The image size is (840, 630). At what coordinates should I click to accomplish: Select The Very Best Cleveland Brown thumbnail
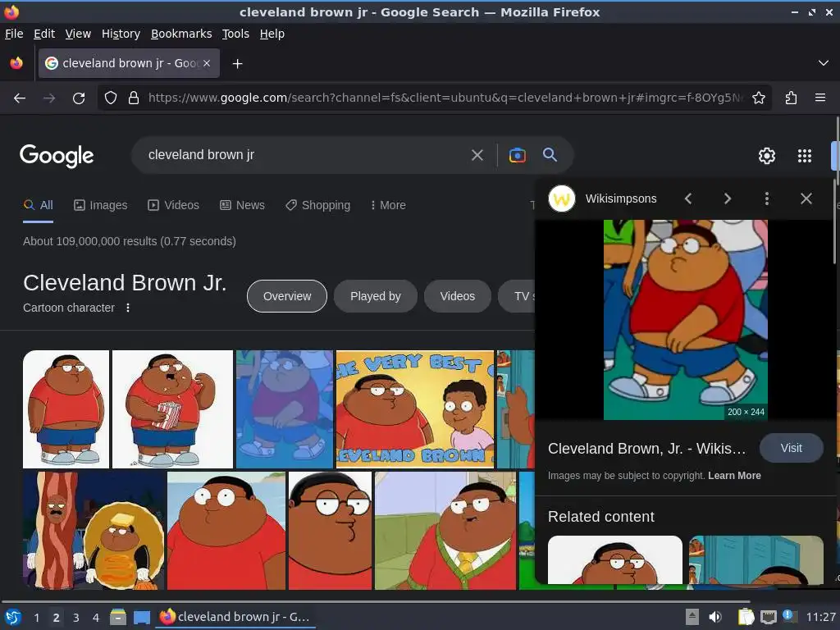[x=414, y=409]
